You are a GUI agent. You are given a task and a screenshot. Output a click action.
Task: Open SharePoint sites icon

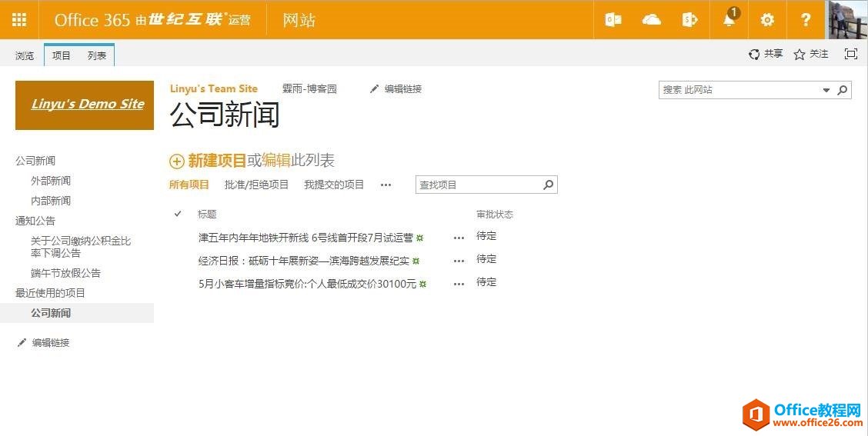(x=689, y=20)
